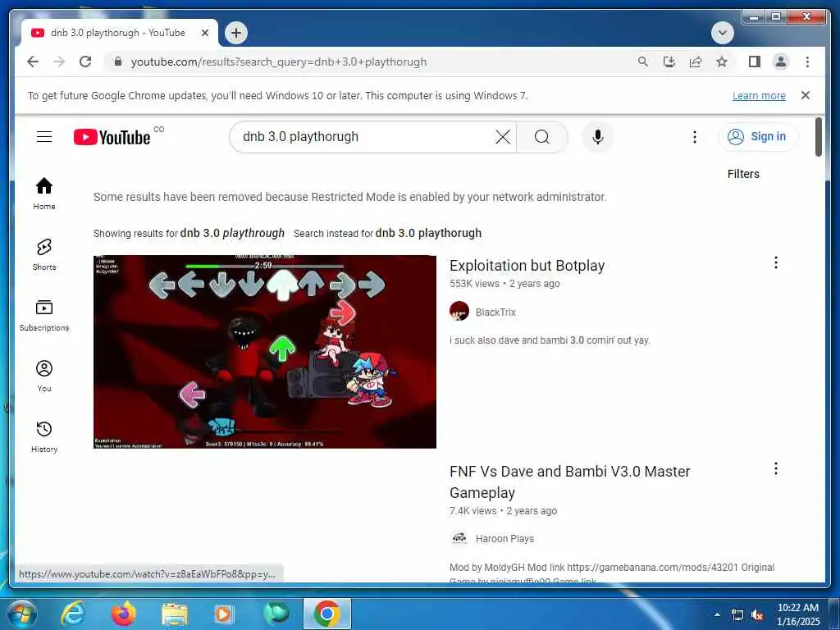Click the Sign in button
Image resolution: width=840 pixels, height=630 pixels.
757,137
